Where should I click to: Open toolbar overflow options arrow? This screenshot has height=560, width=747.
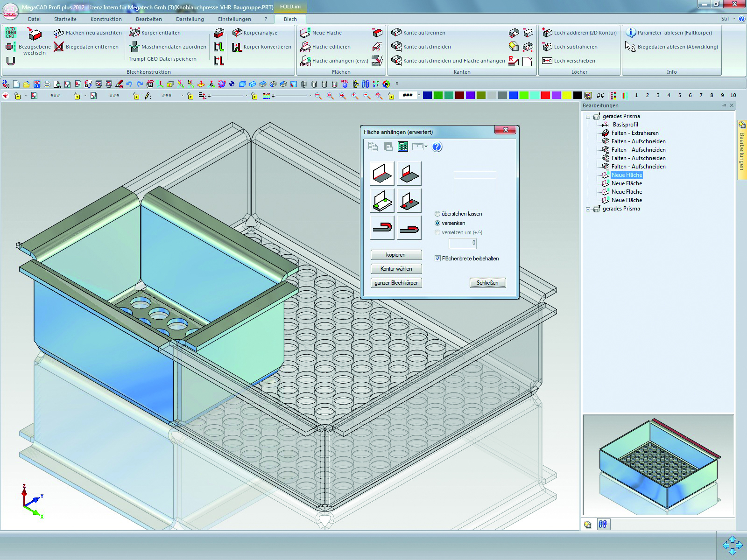pyautogui.click(x=397, y=84)
